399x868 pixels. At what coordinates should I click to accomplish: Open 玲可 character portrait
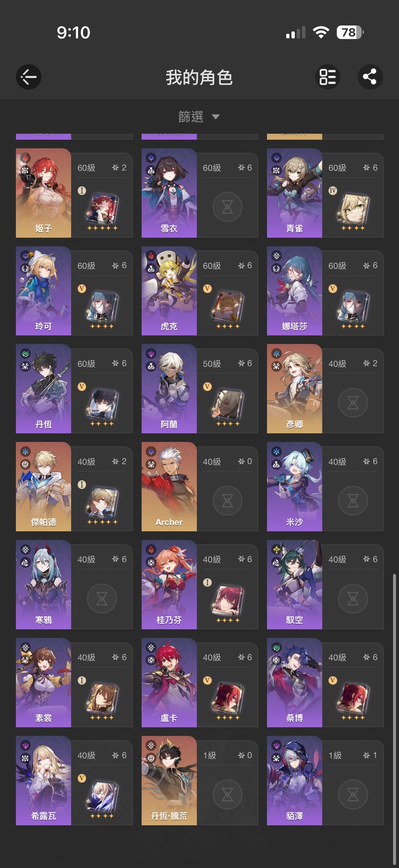pos(44,291)
